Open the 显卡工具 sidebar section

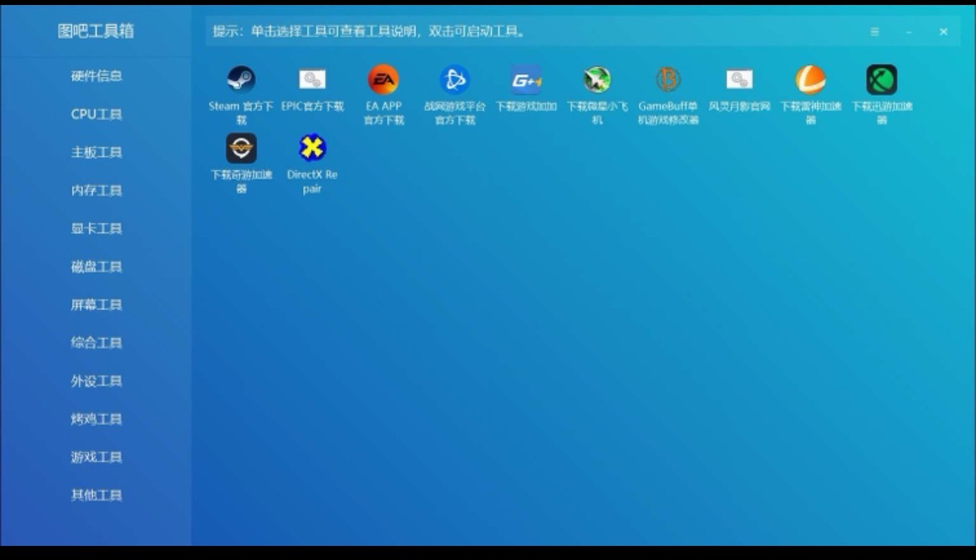point(96,228)
